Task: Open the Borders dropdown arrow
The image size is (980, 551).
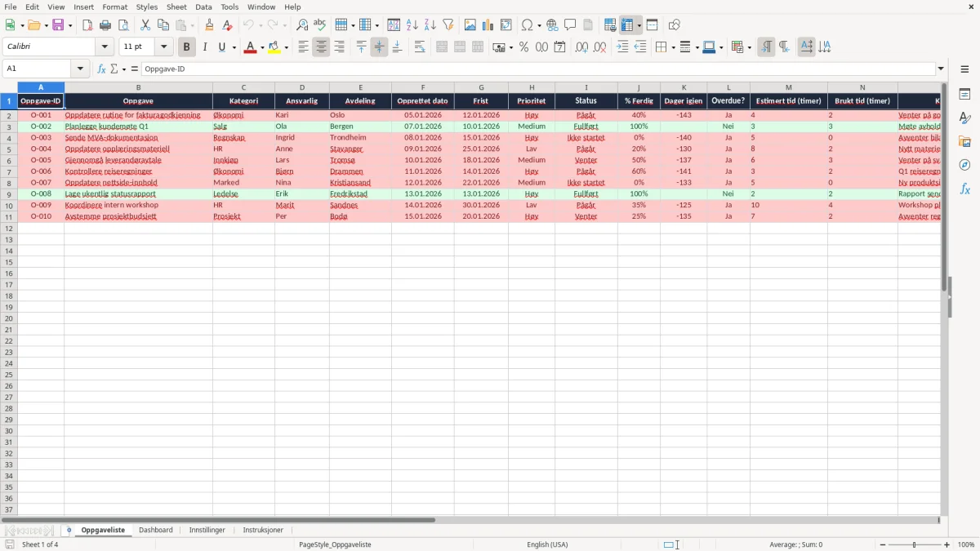Action: pyautogui.click(x=672, y=47)
